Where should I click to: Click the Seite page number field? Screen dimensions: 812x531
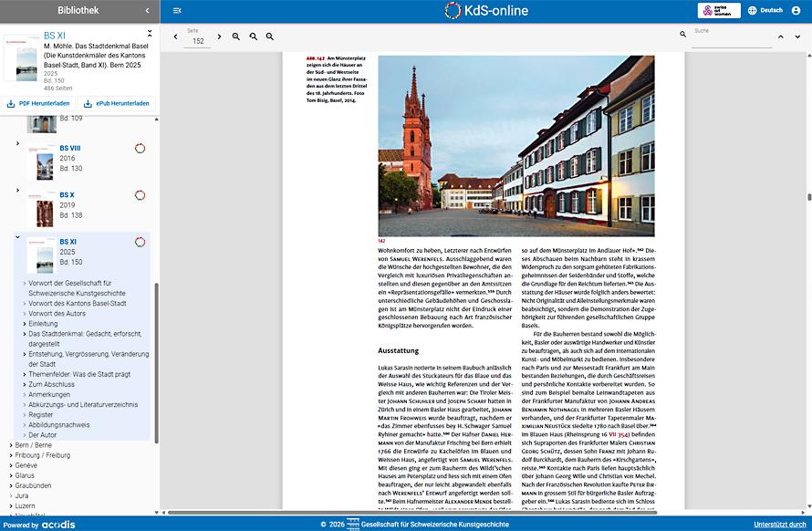[x=198, y=41]
